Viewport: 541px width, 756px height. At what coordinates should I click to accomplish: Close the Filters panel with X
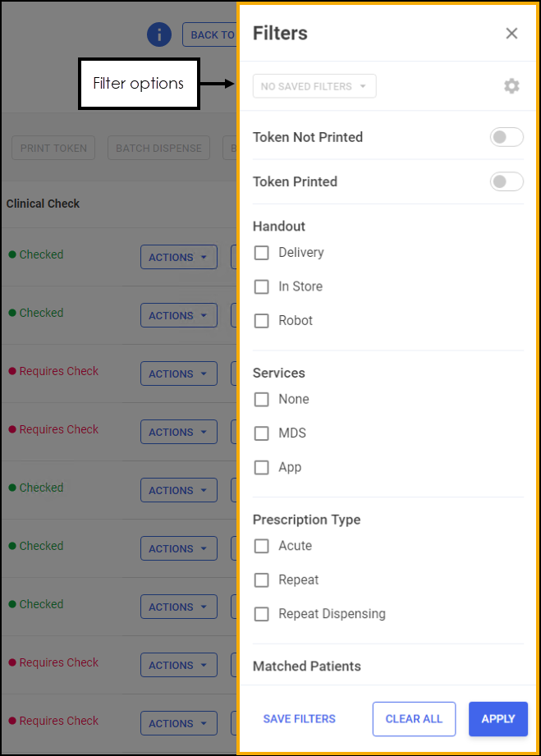(511, 34)
